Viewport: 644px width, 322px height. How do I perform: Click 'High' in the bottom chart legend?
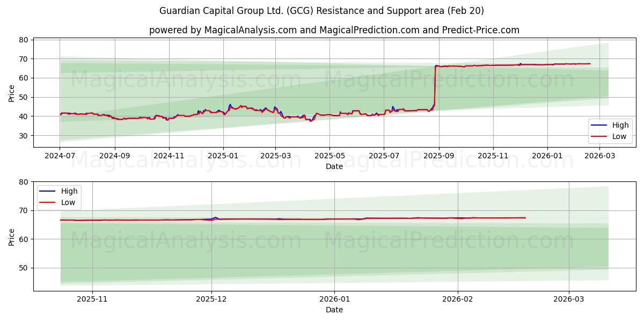69,191
